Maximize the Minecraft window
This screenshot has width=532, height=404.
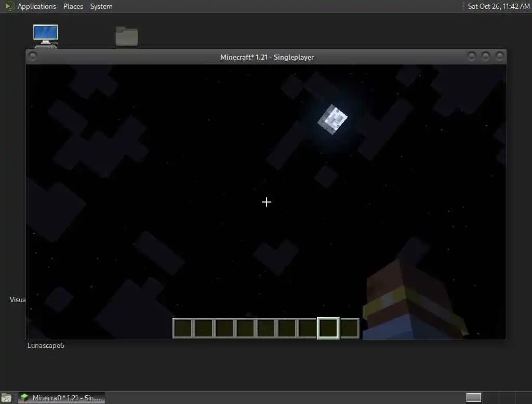click(486, 56)
